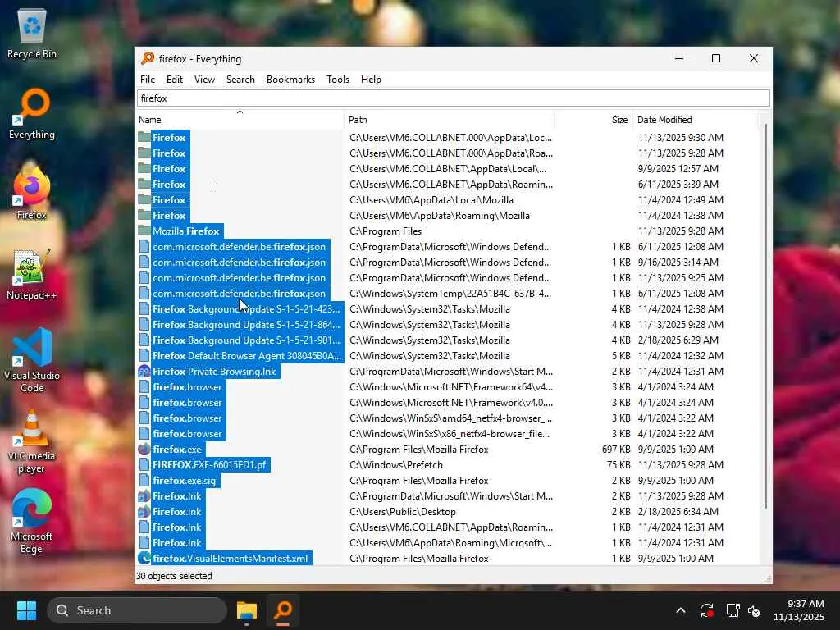
Task: Click path C:\Users\VM6\AppData\Local\Mozilla
Action: [431, 200]
